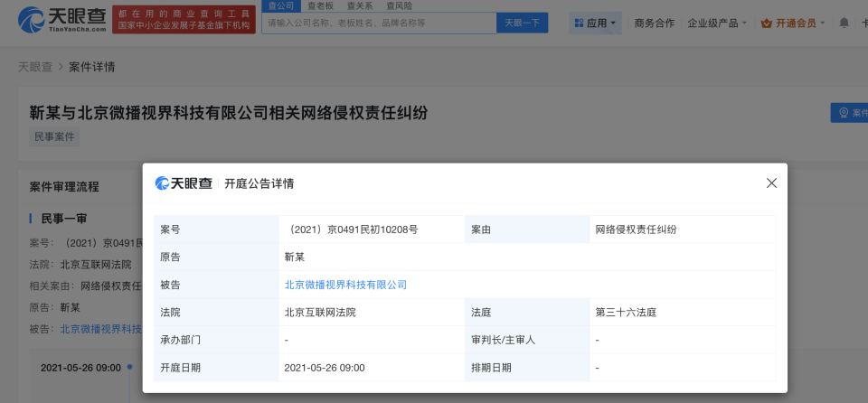Close the 开庭公告详情 dialog

[771, 183]
